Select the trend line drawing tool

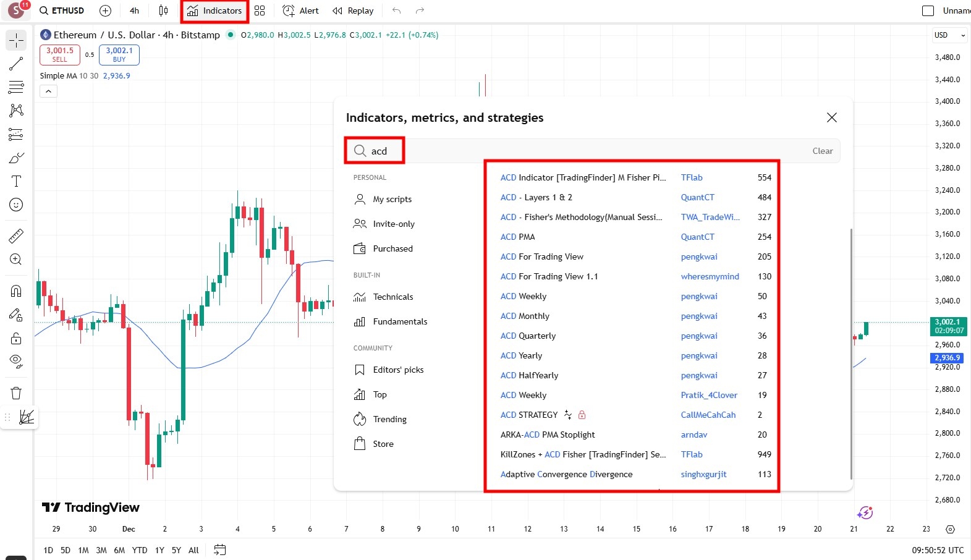click(16, 64)
